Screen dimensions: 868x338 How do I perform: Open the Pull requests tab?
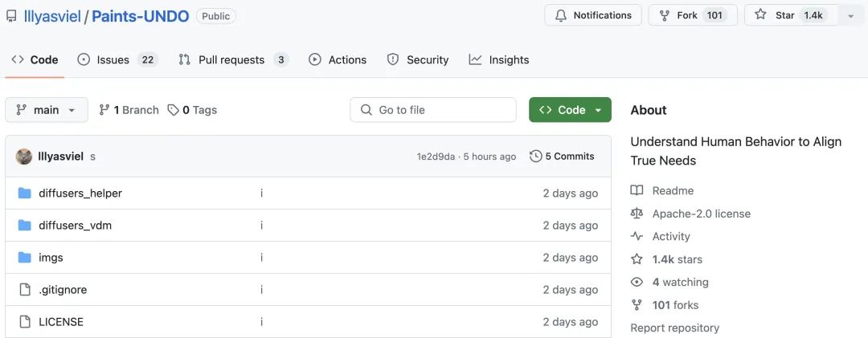click(231, 60)
